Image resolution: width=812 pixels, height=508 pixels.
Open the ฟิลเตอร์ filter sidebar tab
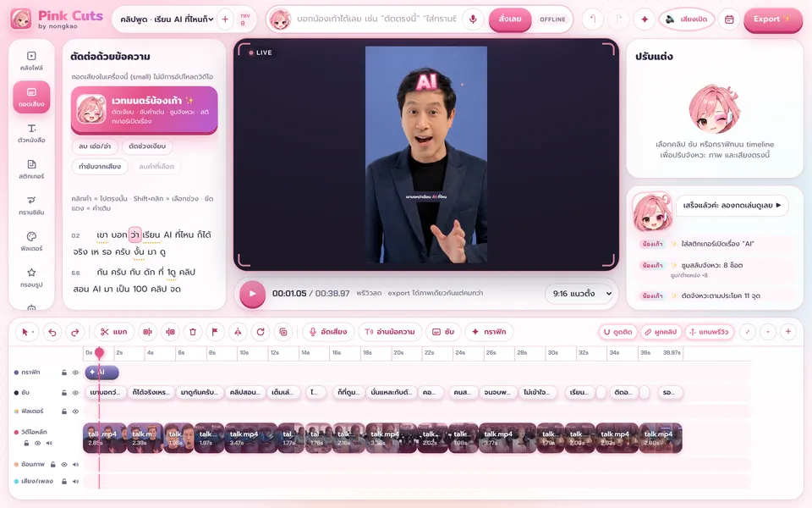[31, 241]
